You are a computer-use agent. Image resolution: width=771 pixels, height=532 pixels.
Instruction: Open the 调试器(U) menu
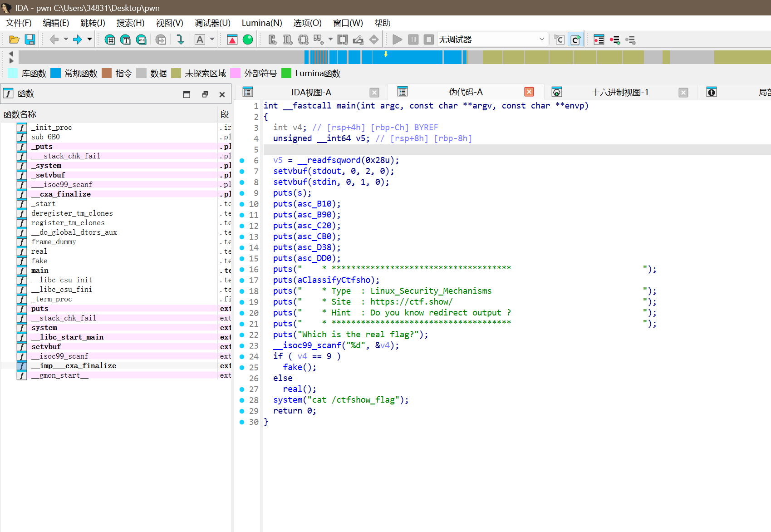(x=212, y=23)
